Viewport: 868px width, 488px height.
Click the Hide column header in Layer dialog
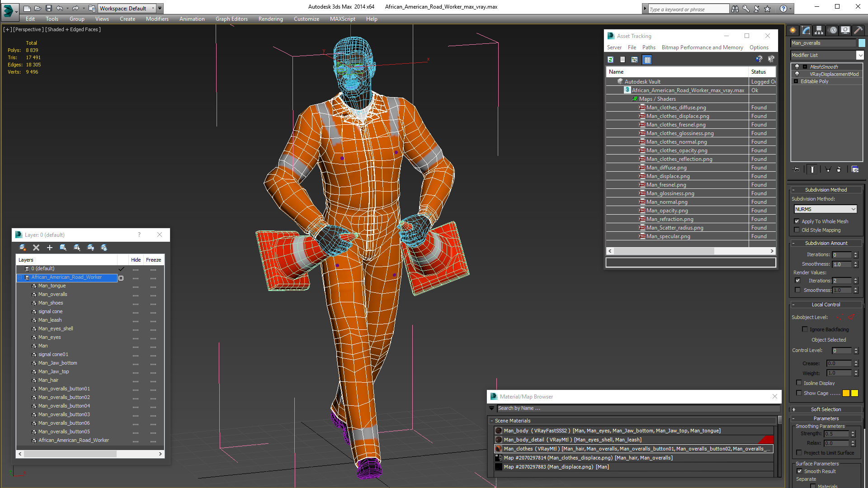pos(136,260)
